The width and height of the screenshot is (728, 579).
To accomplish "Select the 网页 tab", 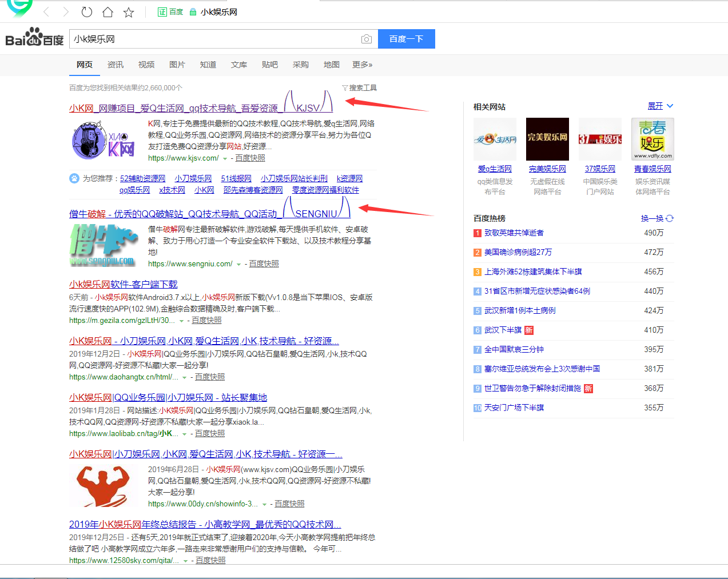I will coord(85,65).
